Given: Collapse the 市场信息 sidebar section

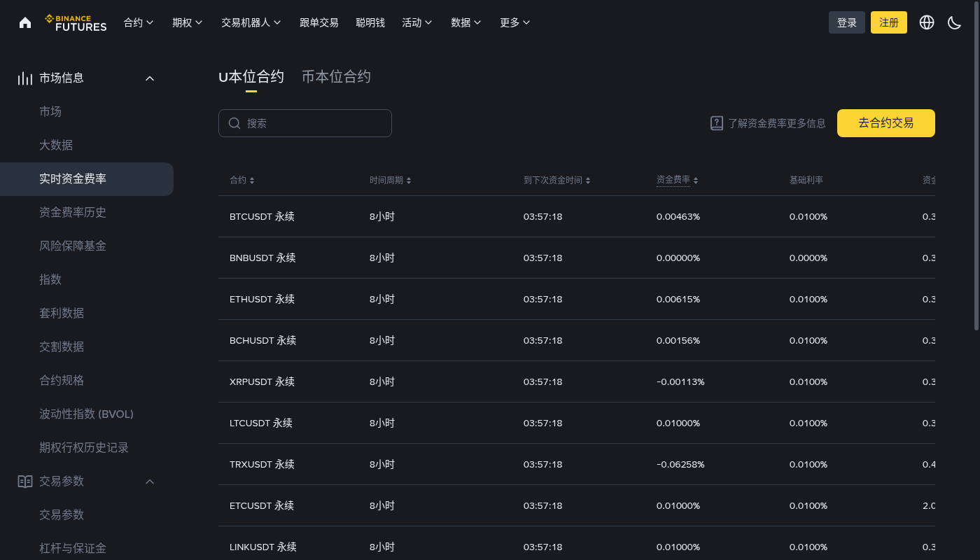Looking at the screenshot, I should [x=150, y=78].
